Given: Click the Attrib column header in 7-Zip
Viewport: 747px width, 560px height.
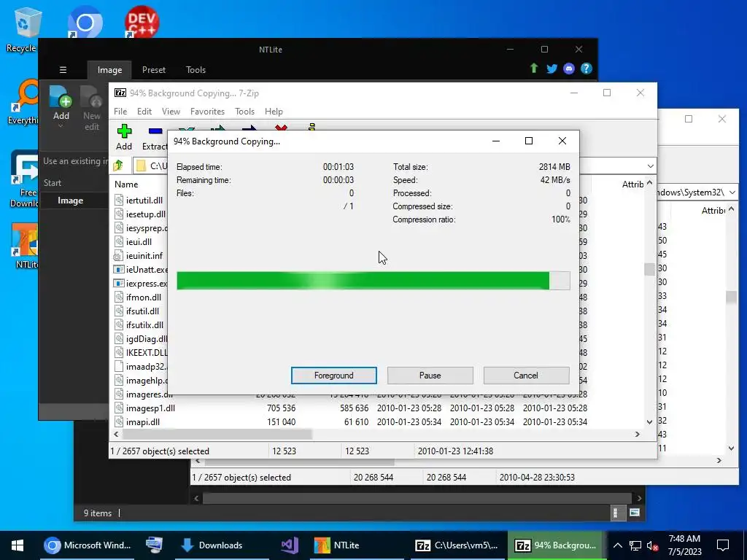Looking at the screenshot, I should point(632,184).
